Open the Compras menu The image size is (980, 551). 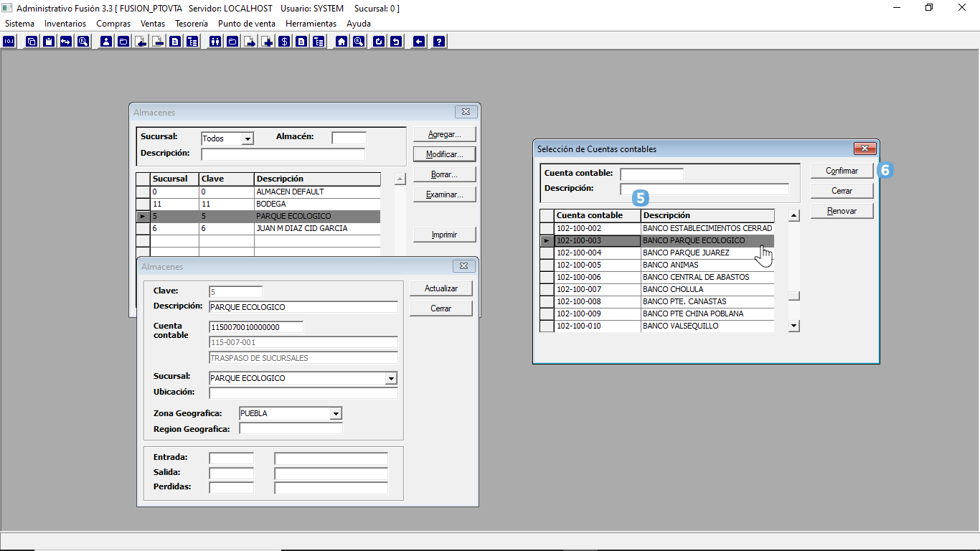point(113,24)
